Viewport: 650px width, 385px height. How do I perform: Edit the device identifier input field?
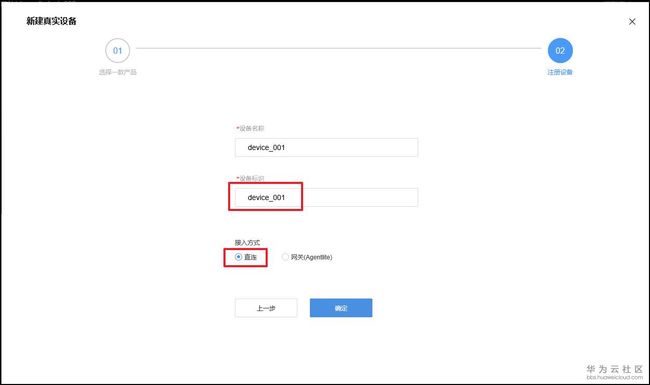326,198
